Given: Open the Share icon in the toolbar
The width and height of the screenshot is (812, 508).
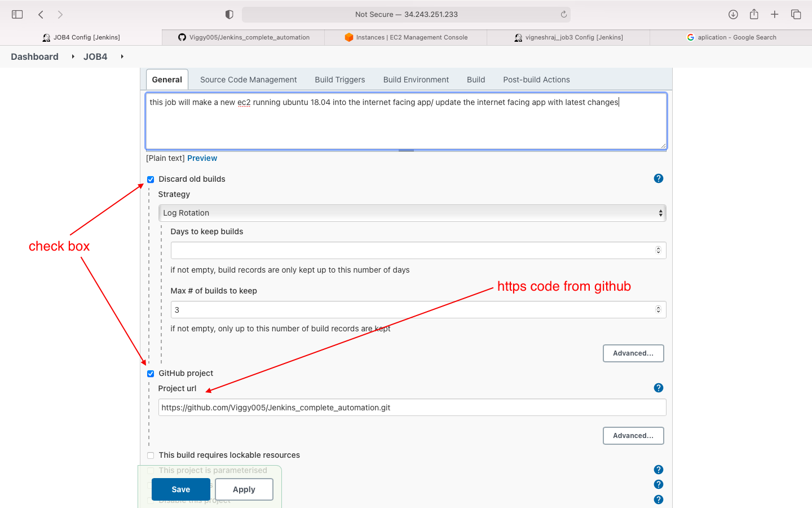Looking at the screenshot, I should 754,14.
